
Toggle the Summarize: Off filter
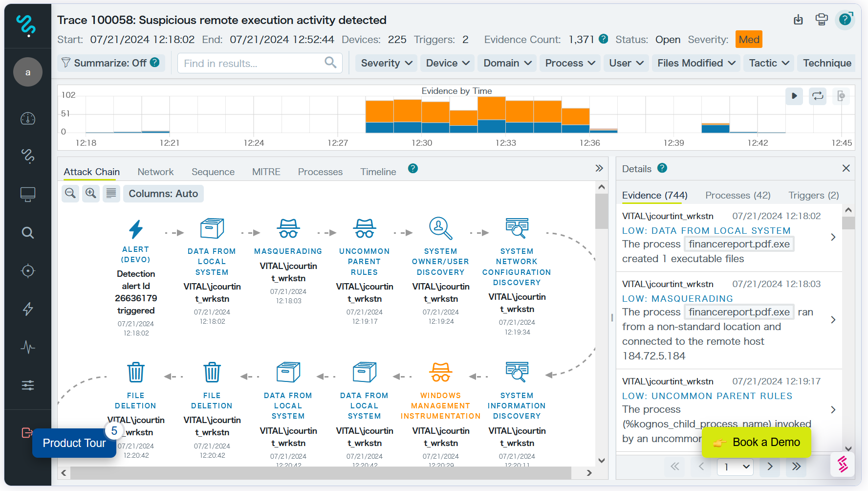pos(110,63)
